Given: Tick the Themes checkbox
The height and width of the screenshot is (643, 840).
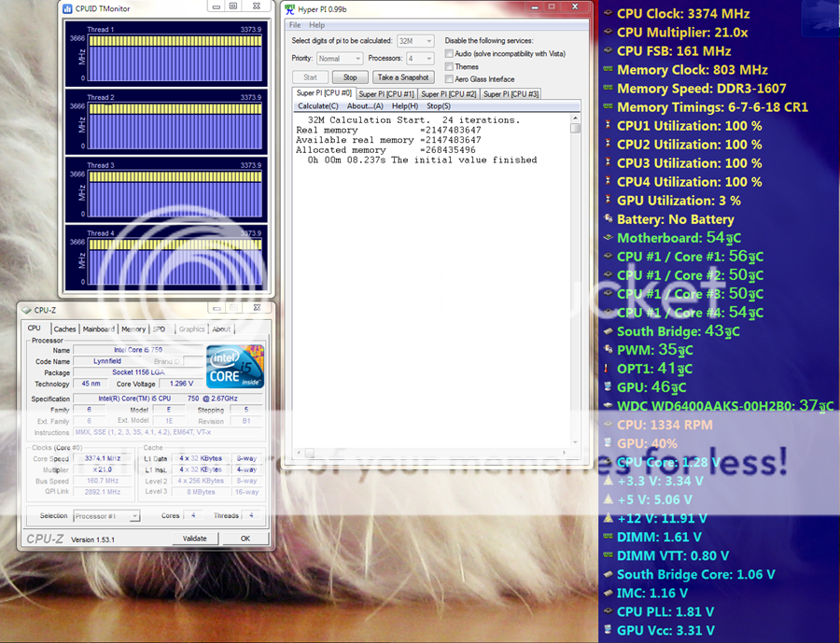Looking at the screenshot, I should point(450,66).
